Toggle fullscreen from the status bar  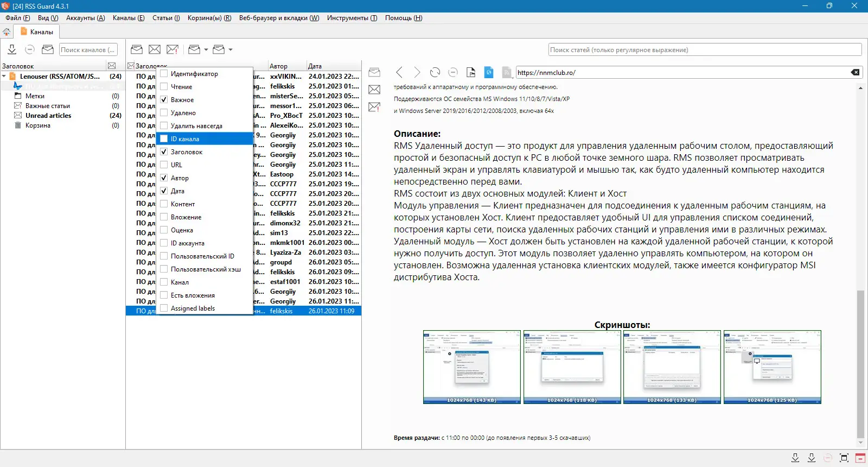(x=844, y=458)
